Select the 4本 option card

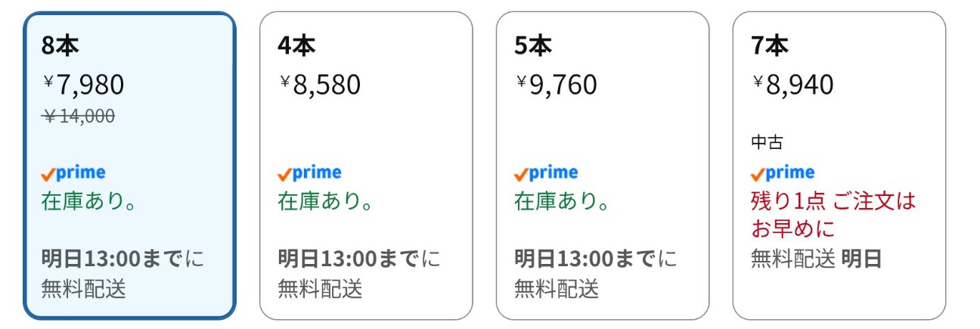pos(366,166)
